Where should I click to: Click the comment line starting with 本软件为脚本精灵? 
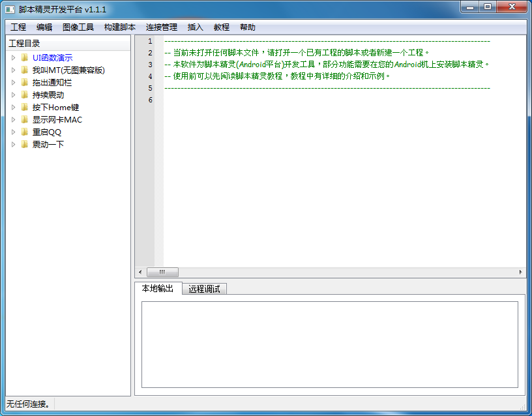327,65
